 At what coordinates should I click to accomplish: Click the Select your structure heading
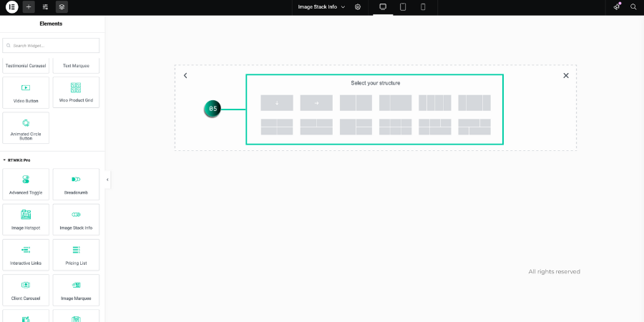click(376, 83)
